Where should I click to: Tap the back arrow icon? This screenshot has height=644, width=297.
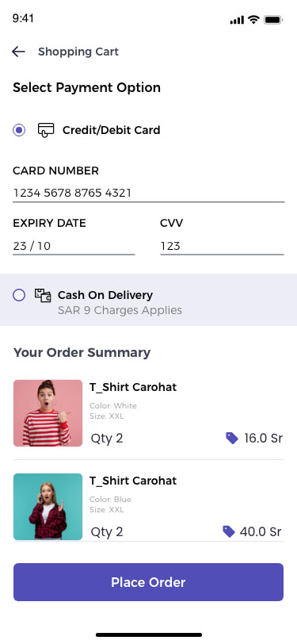click(18, 52)
